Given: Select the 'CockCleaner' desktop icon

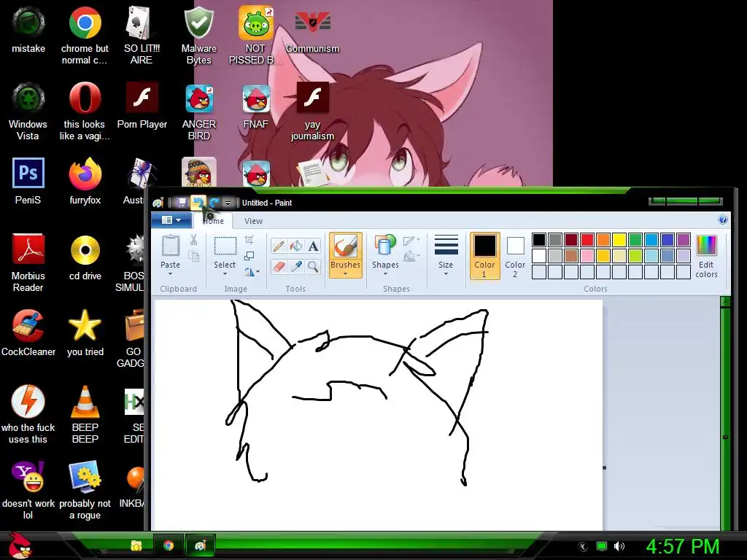Looking at the screenshot, I should point(28,332).
